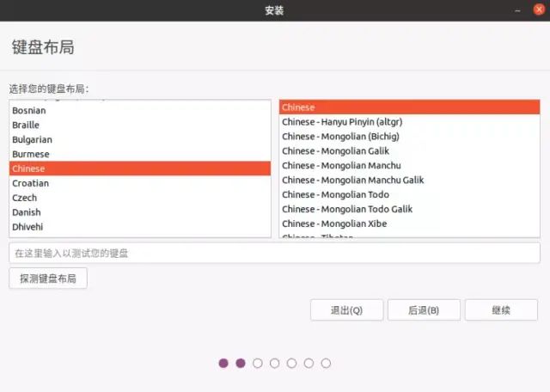Choose Chinese - Hanyu Pinyin (altgr) variant
The height and width of the screenshot is (392, 550).
(x=342, y=122)
